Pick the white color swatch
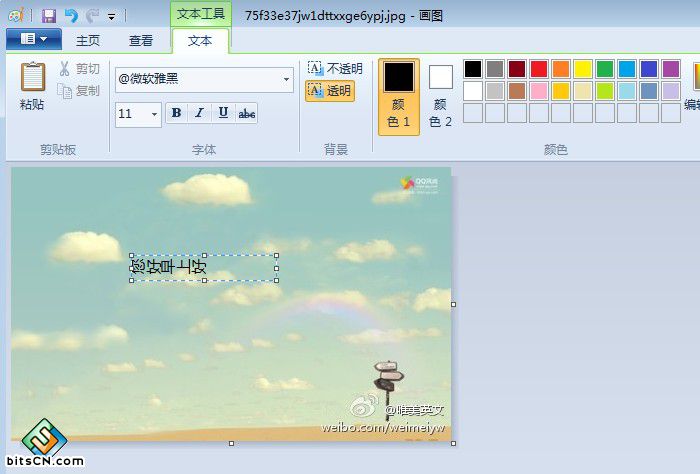 pyautogui.click(x=473, y=91)
